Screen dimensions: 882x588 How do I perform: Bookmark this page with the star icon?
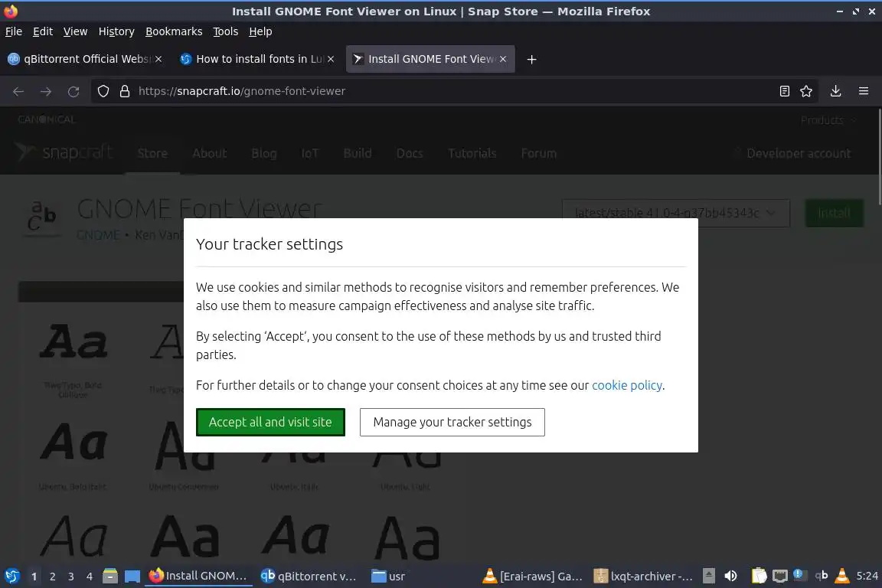click(x=806, y=91)
